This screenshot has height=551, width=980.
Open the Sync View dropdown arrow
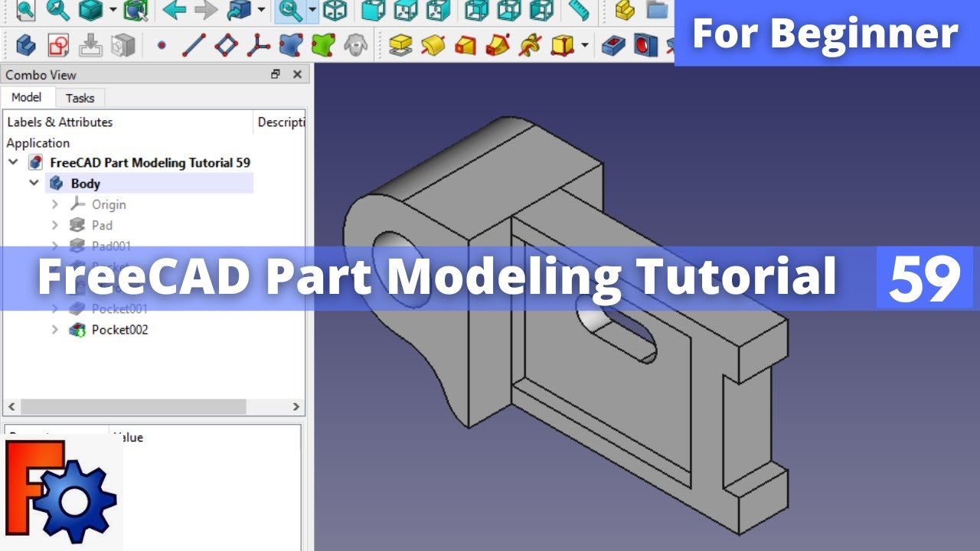(312, 10)
